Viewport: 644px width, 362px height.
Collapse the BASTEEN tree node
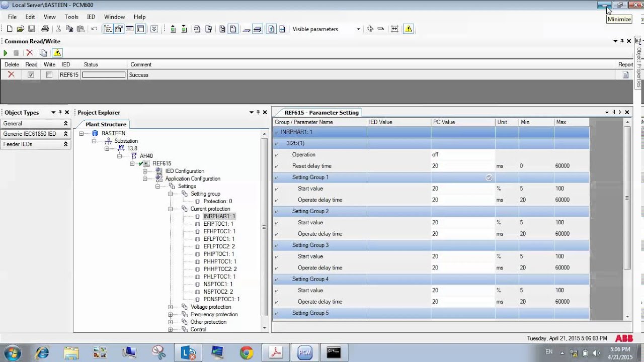[81, 133]
